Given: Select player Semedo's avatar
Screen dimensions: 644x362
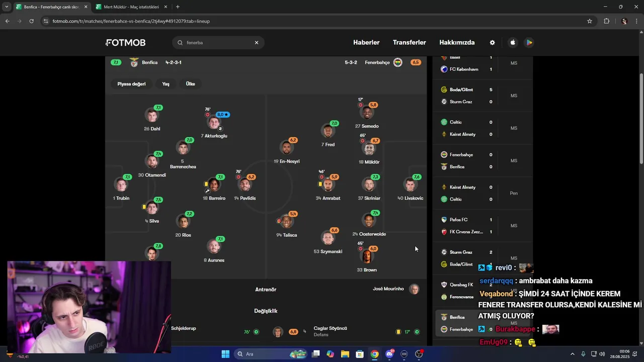Looking at the screenshot, I should tap(367, 113).
